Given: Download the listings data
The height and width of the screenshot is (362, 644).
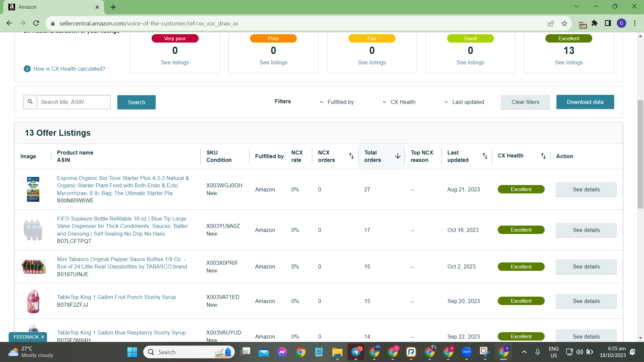Looking at the screenshot, I should tap(585, 102).
